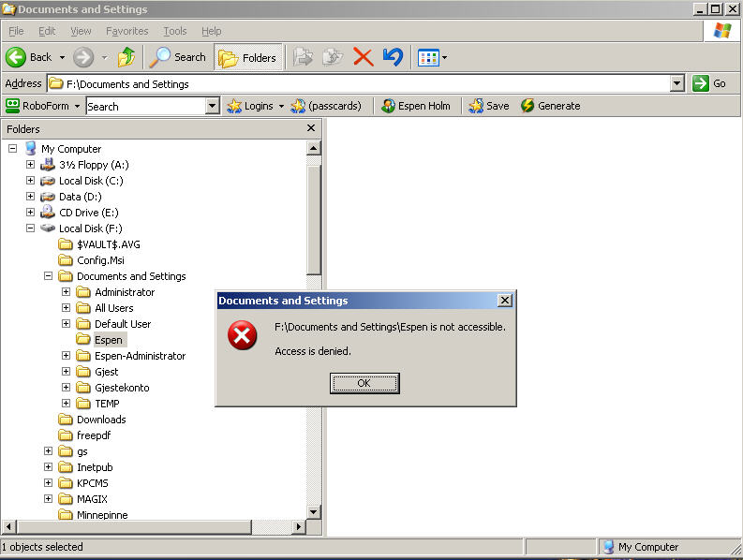Expand the 3½ Floppy (A:) node
The image size is (743, 560).
(x=30, y=165)
